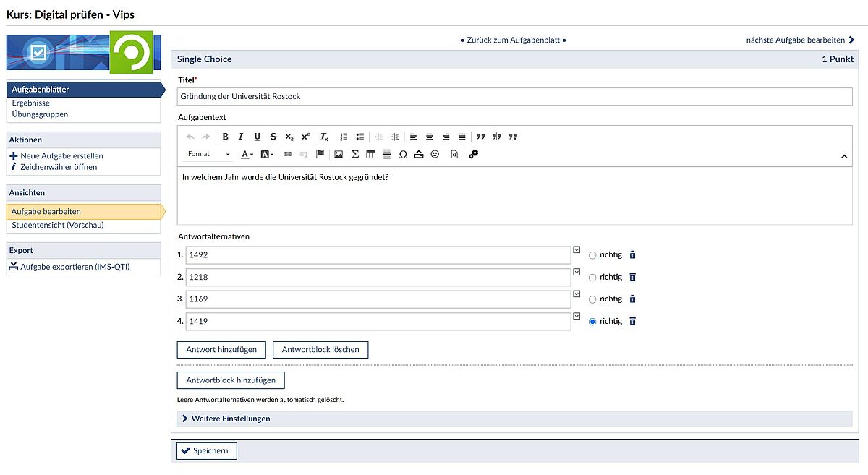Open background color dropdown
Screen dimensions: 868x475
(266, 154)
